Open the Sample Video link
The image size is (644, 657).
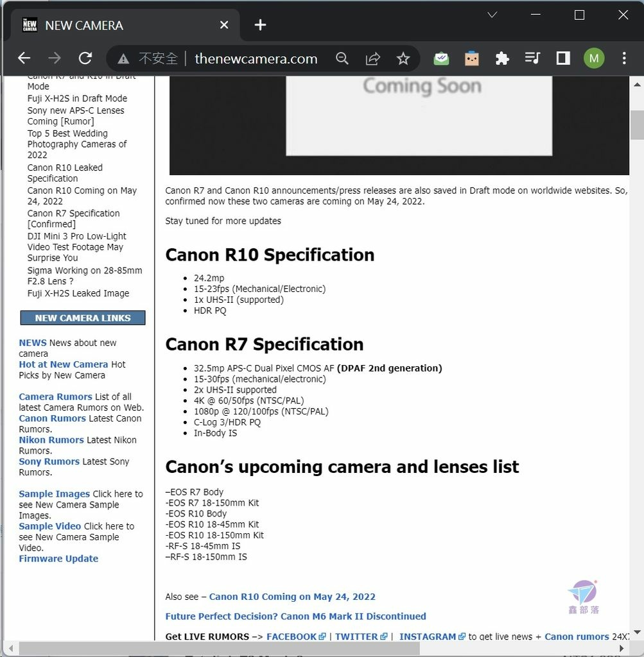[x=50, y=526]
